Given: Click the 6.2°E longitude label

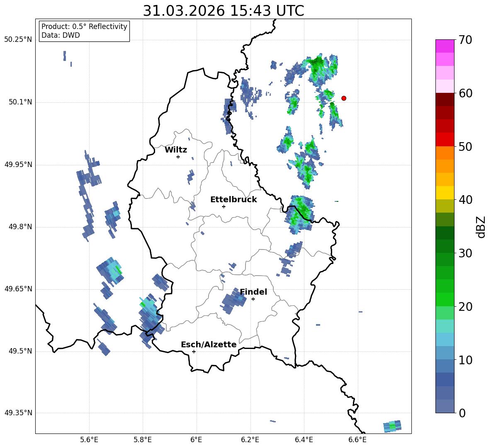Looking at the screenshot, I should [x=250, y=440].
